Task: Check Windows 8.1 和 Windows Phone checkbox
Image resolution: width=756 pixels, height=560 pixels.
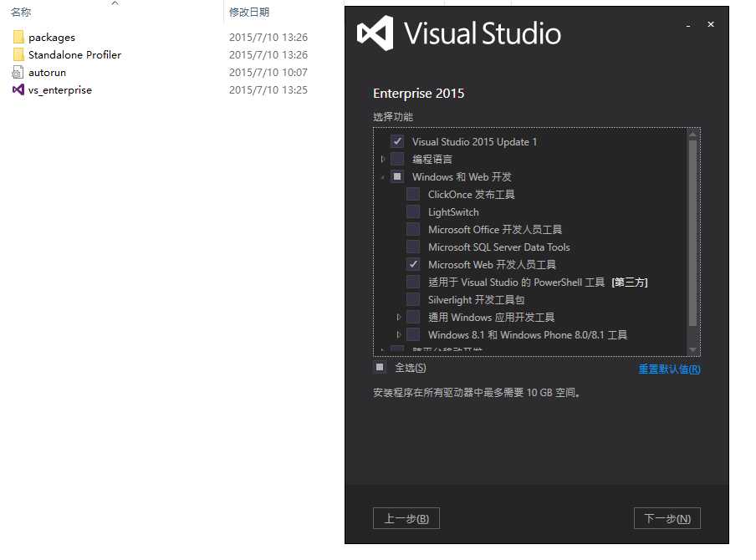Action: click(413, 334)
